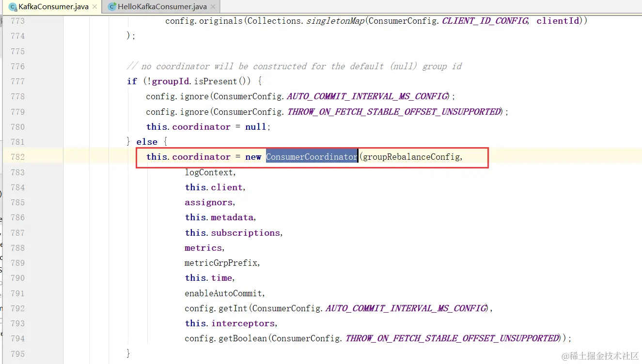642x364 pixels.
Task: Click the else keyword on line 781
Action: click(147, 142)
